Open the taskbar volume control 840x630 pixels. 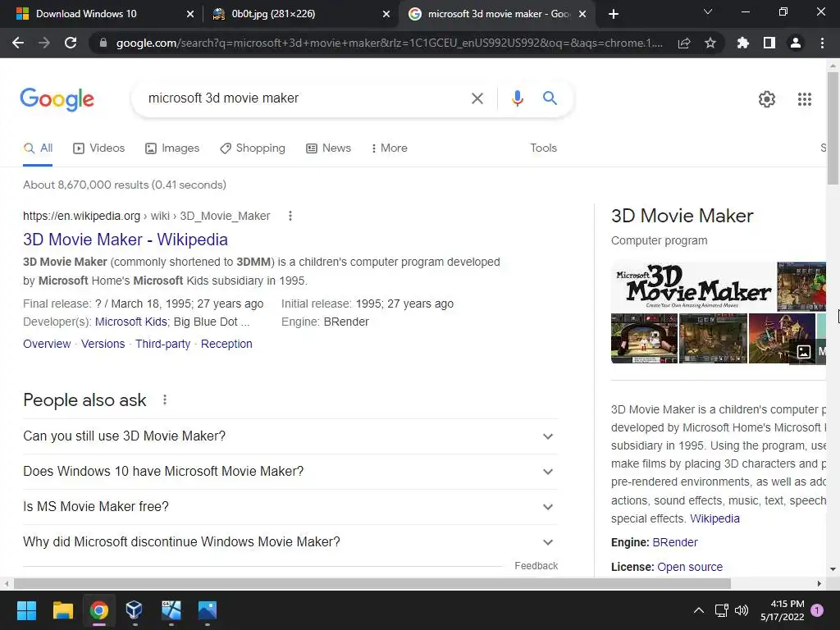click(742, 610)
